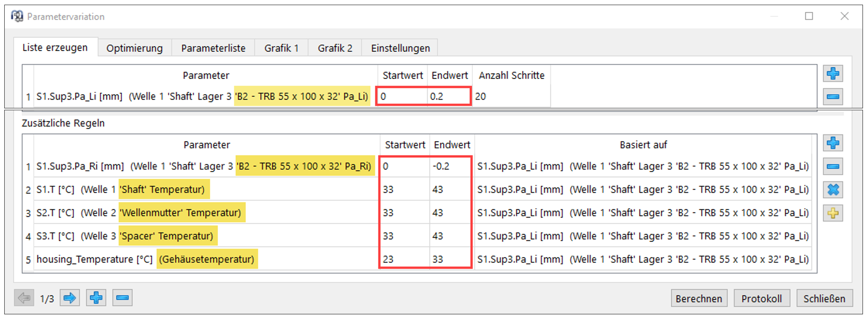Open the Protokoll report button
Image resolution: width=868 pixels, height=319 pixels.
click(761, 299)
